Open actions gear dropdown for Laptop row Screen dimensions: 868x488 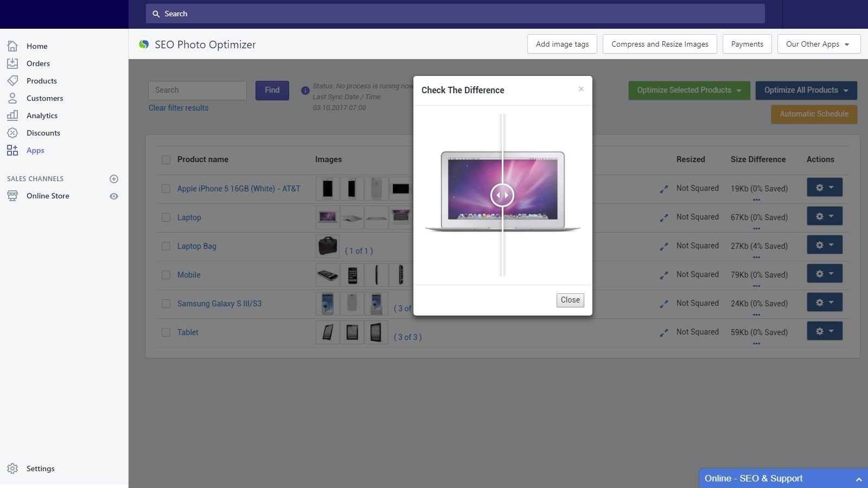click(x=825, y=216)
